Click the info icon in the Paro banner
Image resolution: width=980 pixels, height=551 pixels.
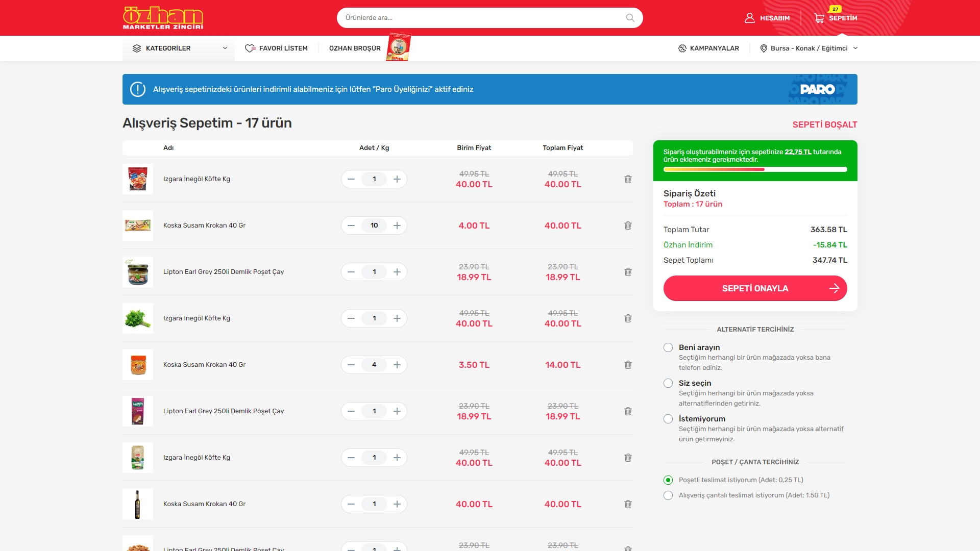[x=138, y=89]
